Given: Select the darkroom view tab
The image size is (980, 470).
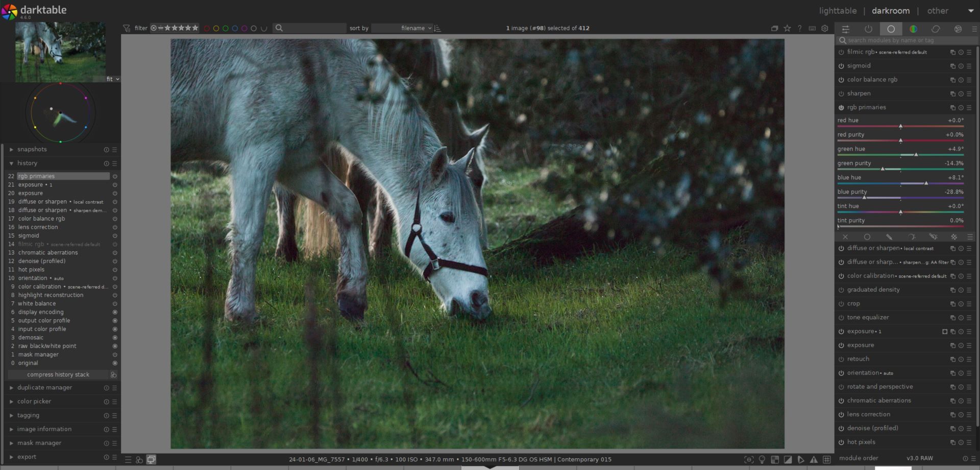Looking at the screenshot, I should pos(890,11).
